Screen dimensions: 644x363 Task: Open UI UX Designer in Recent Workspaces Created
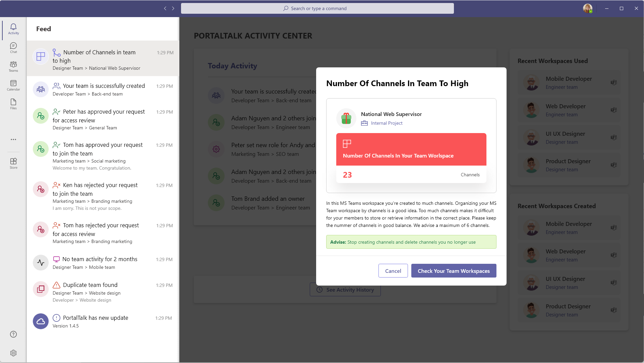[x=569, y=283]
